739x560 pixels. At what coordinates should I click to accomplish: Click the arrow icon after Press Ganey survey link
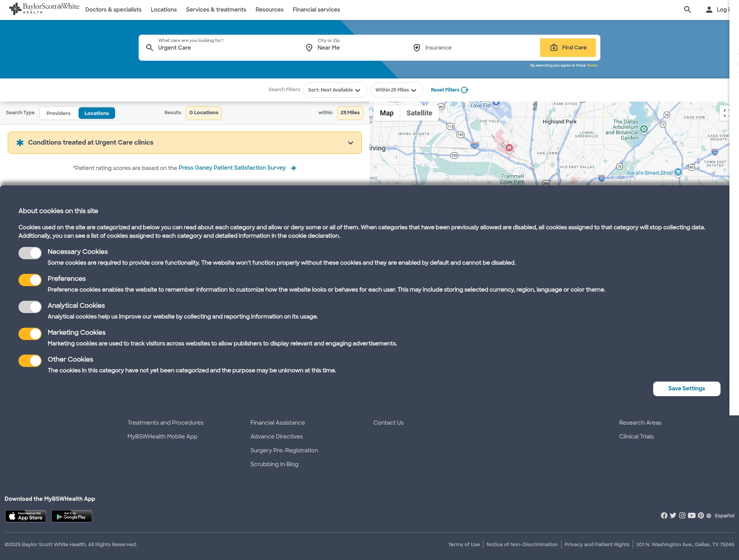(x=293, y=168)
